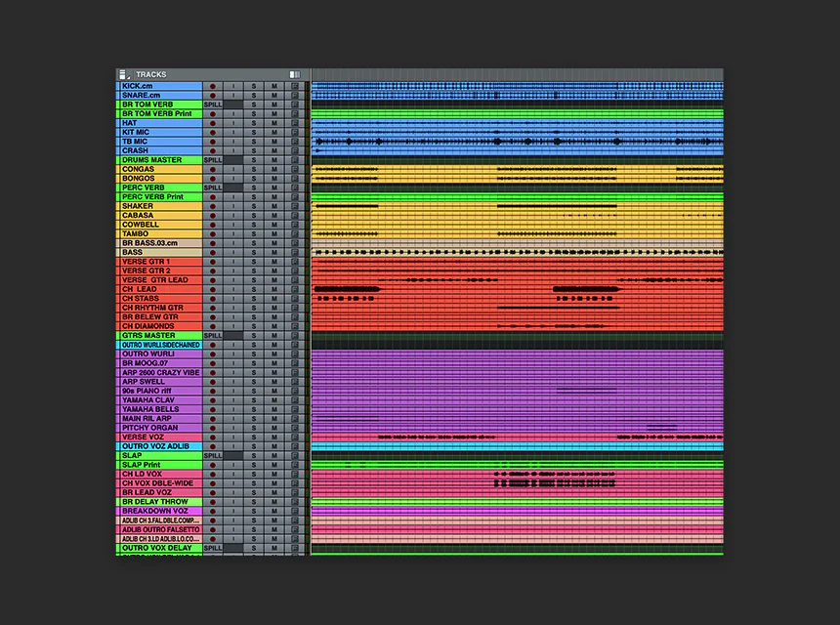This screenshot has width=840, height=625.
Task: Arm the 90s PIANO riff track
Action: pos(213,391)
